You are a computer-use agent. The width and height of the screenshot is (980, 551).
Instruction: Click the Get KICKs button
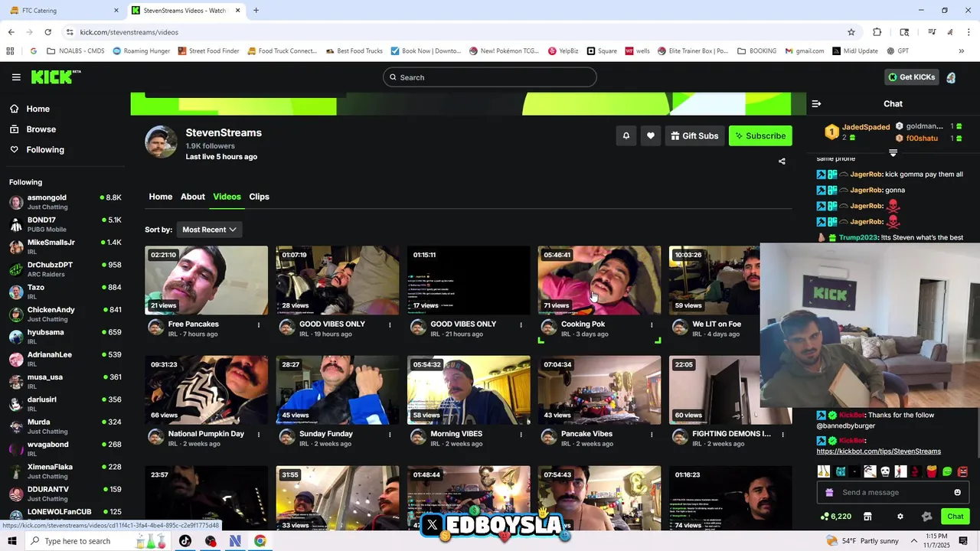[911, 77]
